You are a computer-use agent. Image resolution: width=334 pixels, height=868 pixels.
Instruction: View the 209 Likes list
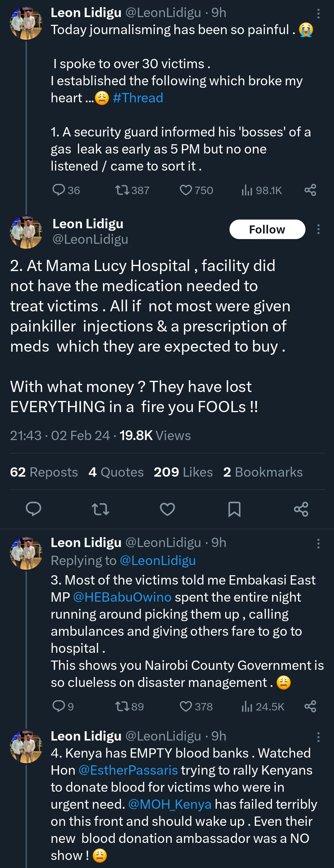pyautogui.click(x=183, y=472)
